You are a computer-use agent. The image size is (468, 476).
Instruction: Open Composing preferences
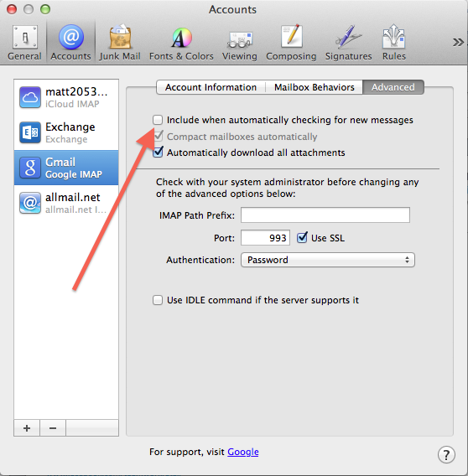[x=291, y=43]
